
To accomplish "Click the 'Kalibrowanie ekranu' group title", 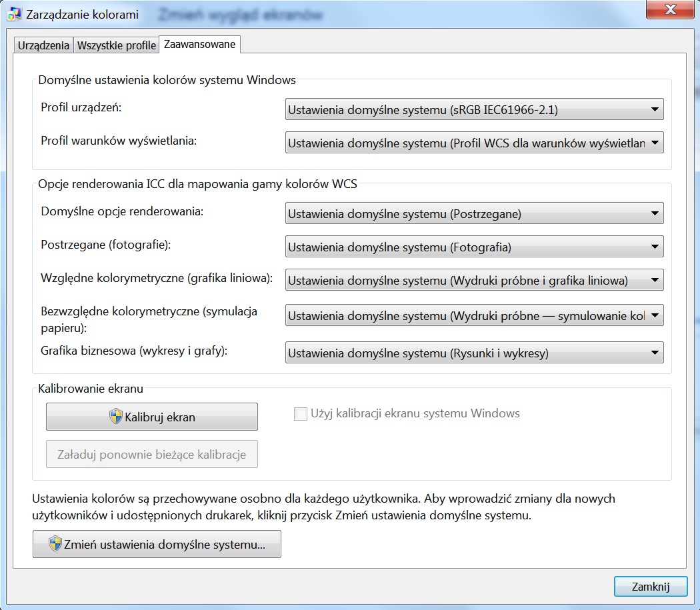I will pos(91,389).
